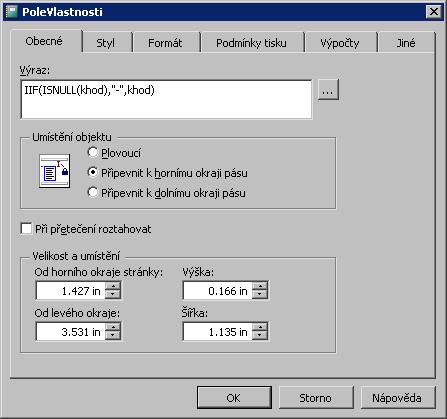Confirm dialog with OK button

[234, 398]
